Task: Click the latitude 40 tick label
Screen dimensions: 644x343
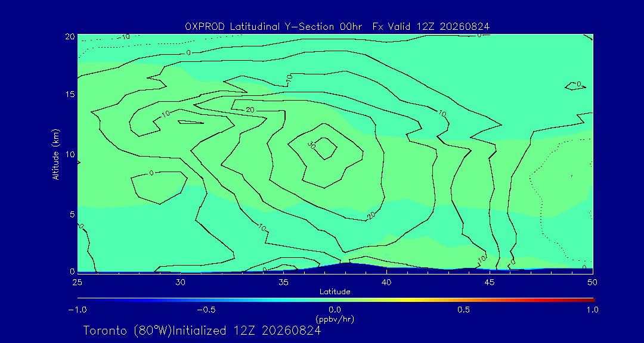Action: (x=386, y=282)
